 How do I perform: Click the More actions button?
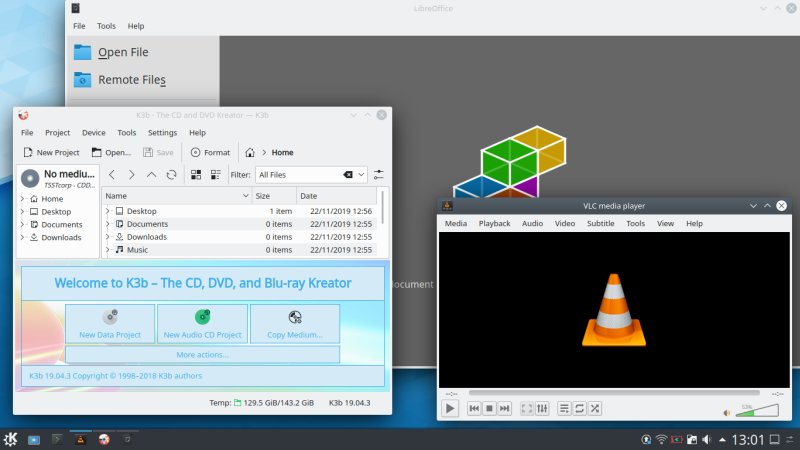point(202,354)
